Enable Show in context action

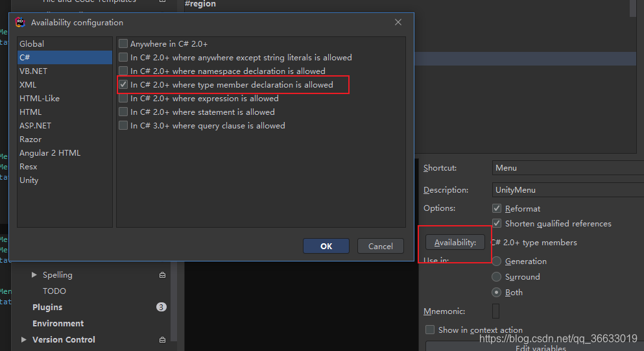tap(430, 330)
